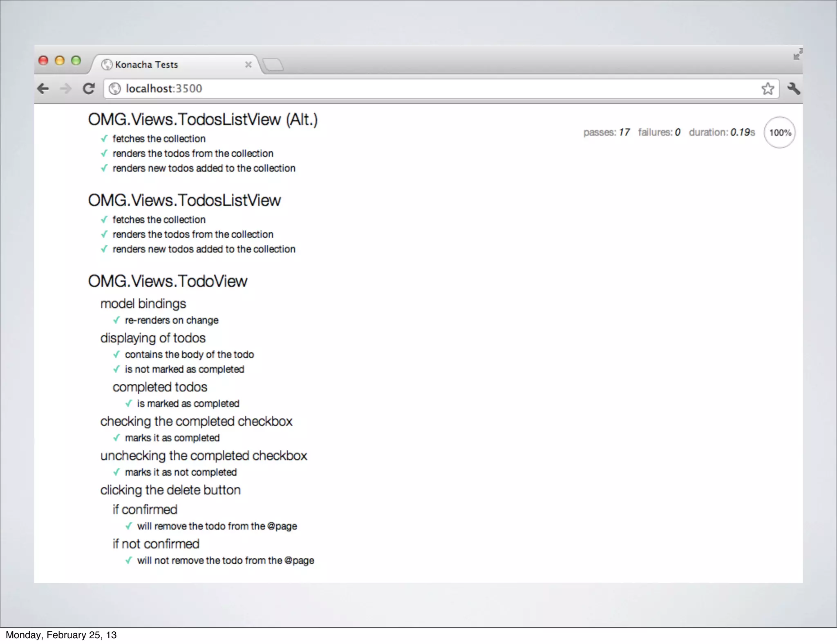
Task: Bookmark page with the star icon
Action: click(768, 89)
